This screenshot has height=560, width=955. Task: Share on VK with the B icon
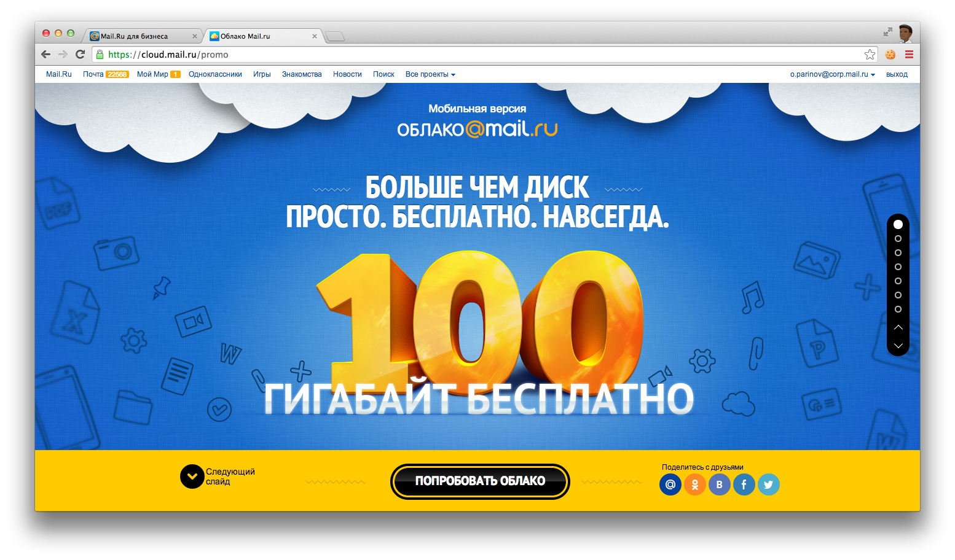point(720,484)
